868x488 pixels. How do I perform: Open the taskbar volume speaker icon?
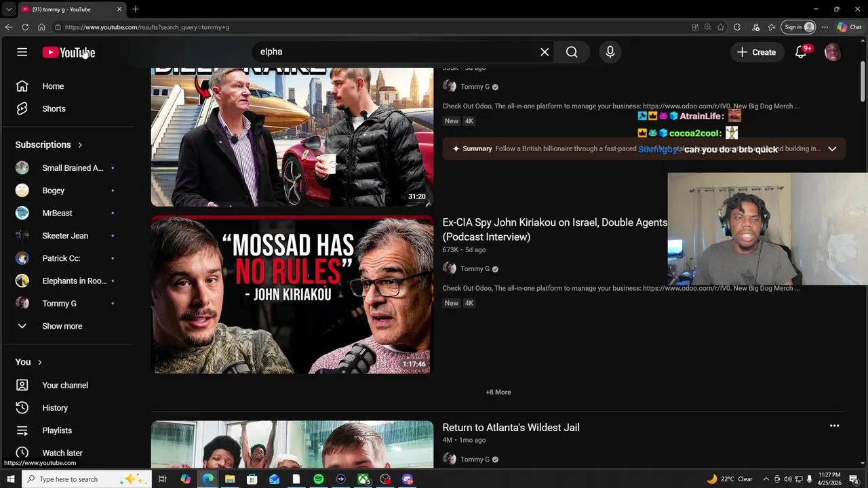point(788,479)
